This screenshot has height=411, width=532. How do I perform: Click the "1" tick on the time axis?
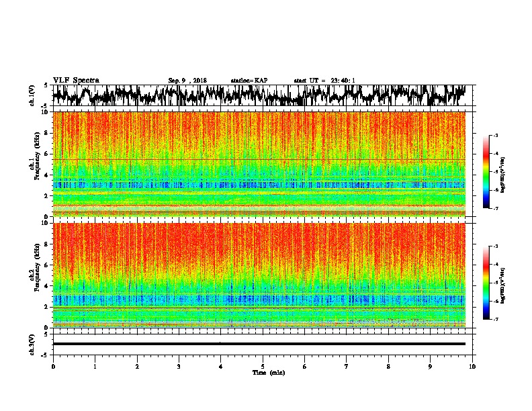coord(95,367)
